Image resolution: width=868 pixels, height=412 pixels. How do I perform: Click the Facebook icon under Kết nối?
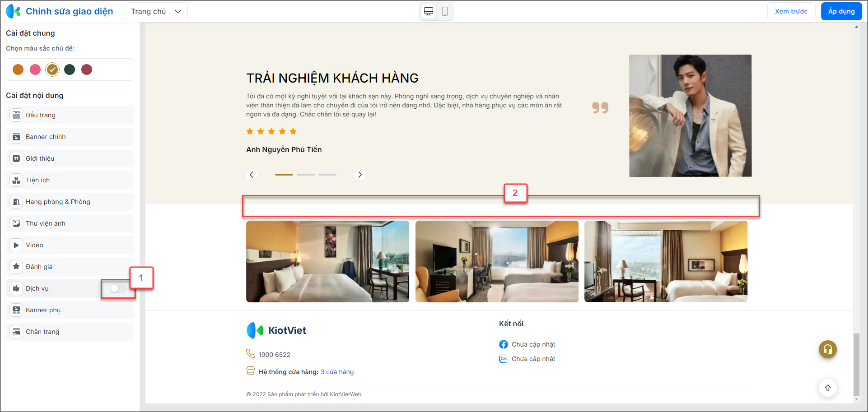(x=504, y=344)
